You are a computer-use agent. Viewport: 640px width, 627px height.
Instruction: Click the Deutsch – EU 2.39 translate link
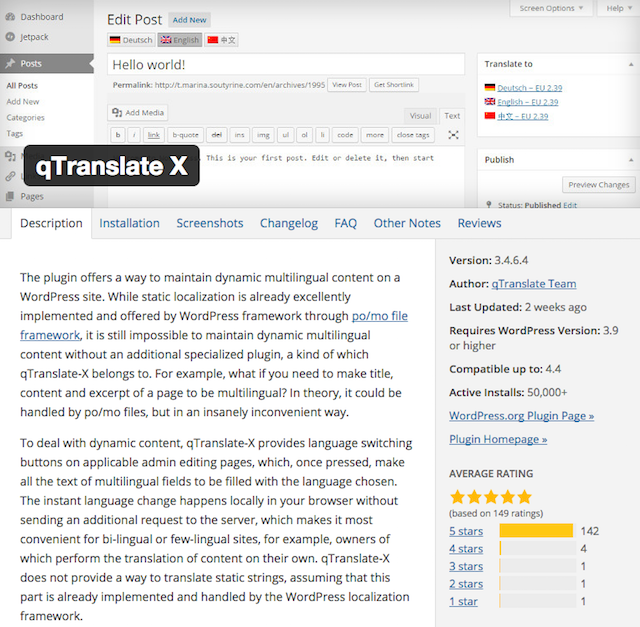(529, 88)
